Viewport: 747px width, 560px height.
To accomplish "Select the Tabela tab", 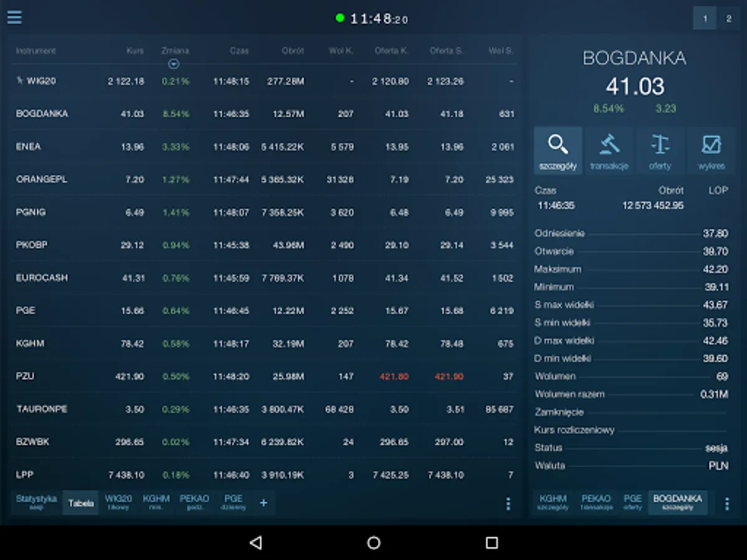I will click(81, 503).
